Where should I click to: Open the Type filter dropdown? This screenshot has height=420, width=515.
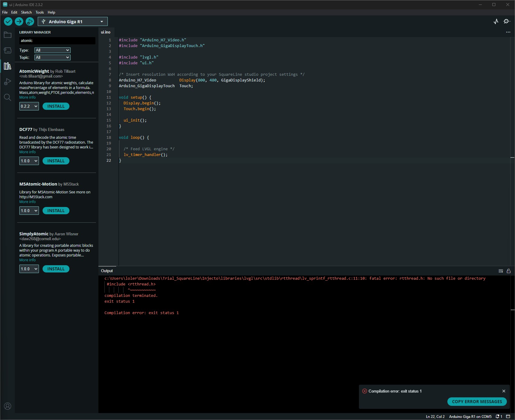(53, 50)
